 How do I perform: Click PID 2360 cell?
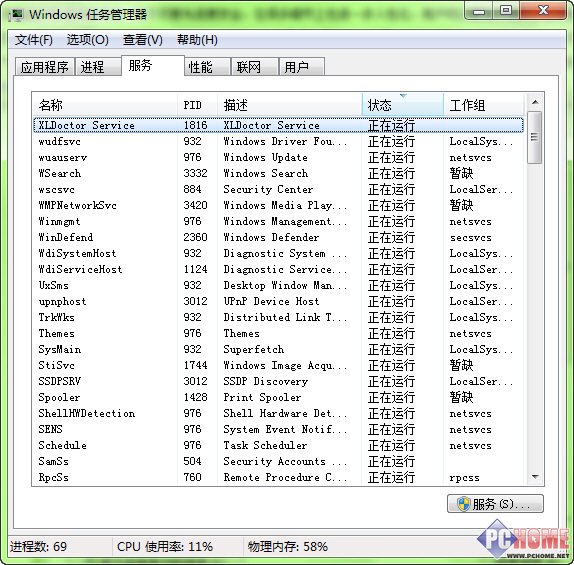[195, 237]
